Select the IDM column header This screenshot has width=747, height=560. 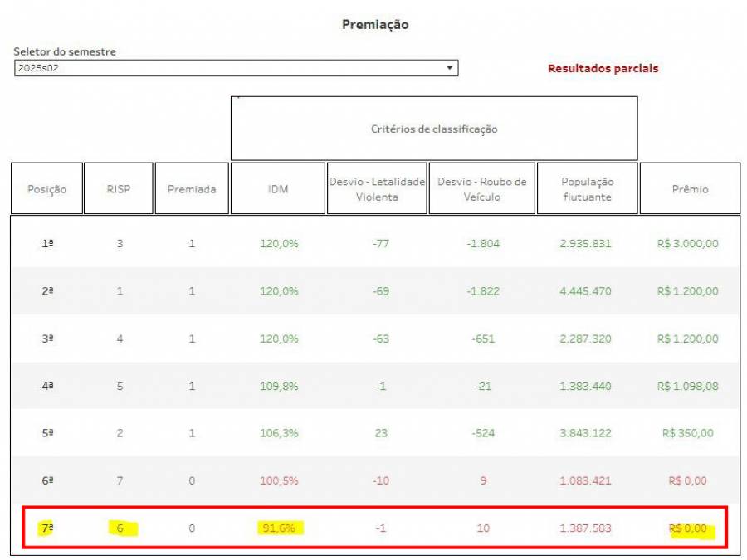pos(278,189)
